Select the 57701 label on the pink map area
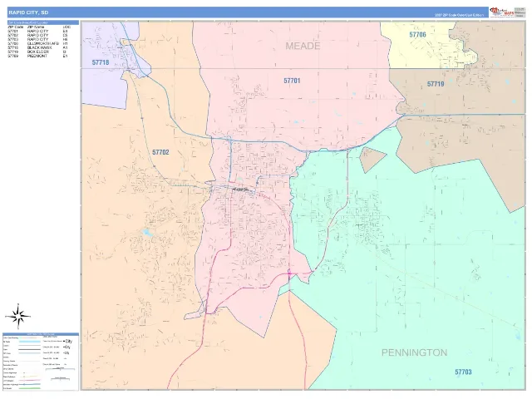Viewport: 532px width, 399px height. coord(292,81)
